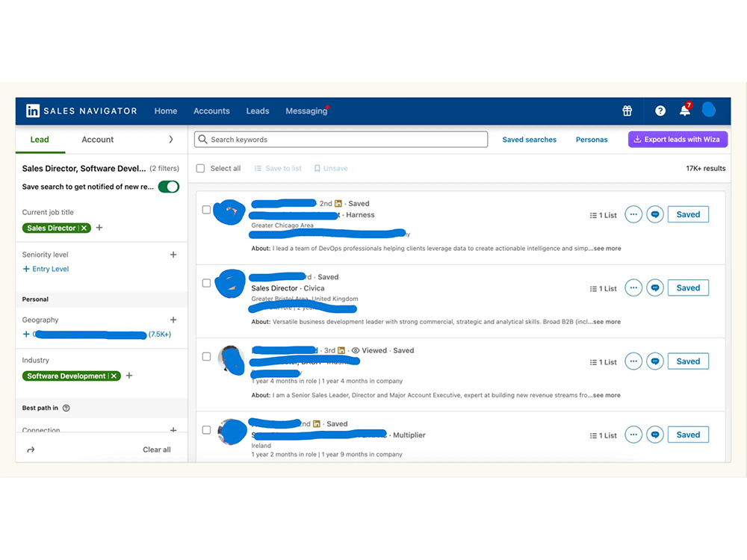The image size is (747, 560).
Task: Expand the Seniority level filter
Action: click(x=173, y=255)
